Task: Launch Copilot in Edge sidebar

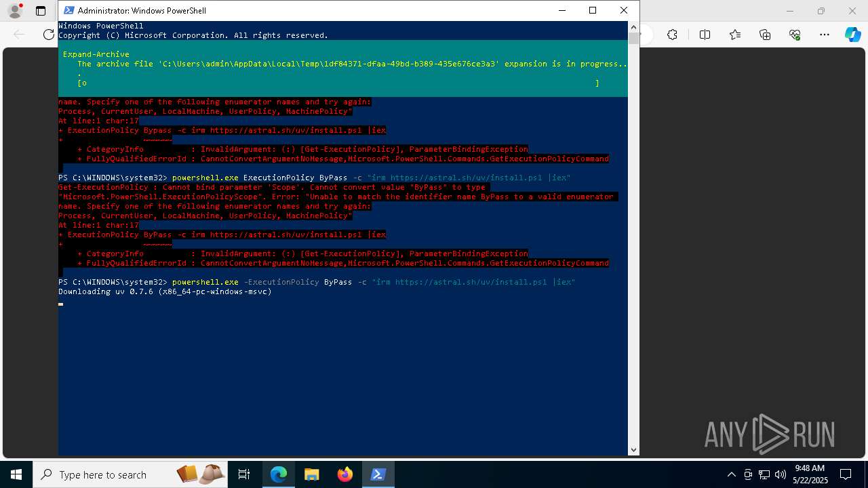Action: (852, 35)
